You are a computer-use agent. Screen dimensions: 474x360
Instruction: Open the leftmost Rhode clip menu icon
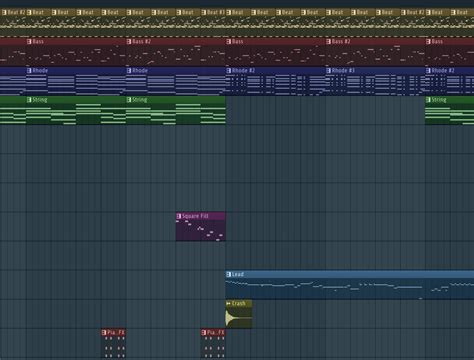pos(29,71)
